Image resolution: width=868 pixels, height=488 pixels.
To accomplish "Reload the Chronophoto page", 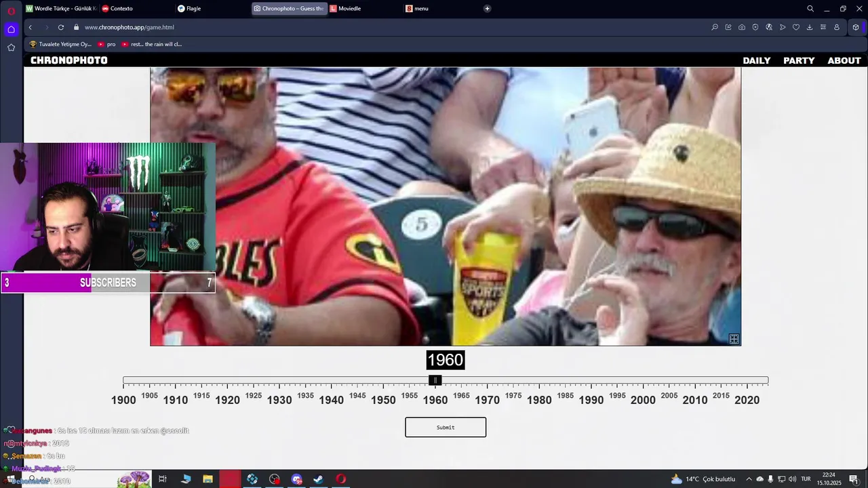I will click(x=61, y=27).
